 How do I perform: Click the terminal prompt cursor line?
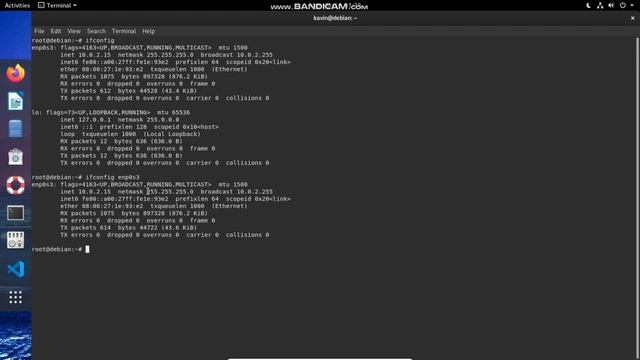coord(60,249)
